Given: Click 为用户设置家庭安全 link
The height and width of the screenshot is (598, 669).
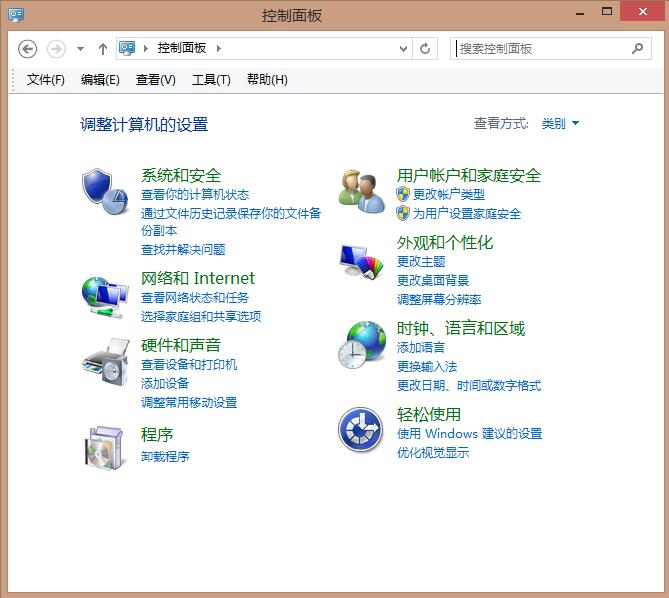Looking at the screenshot, I should coord(467,214).
